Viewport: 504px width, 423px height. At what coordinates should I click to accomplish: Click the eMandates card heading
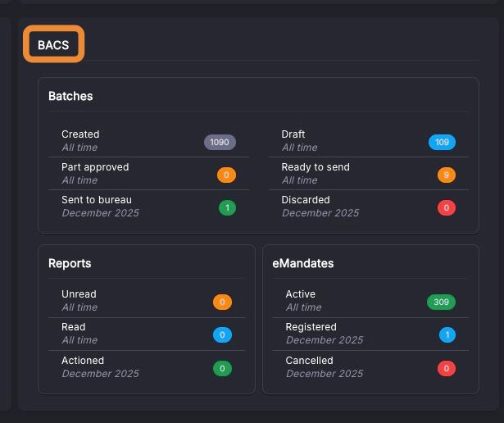coord(302,263)
